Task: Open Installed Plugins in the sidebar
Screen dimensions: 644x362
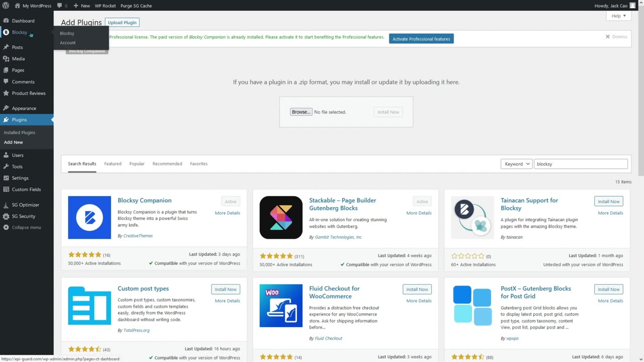Action: 20,133
